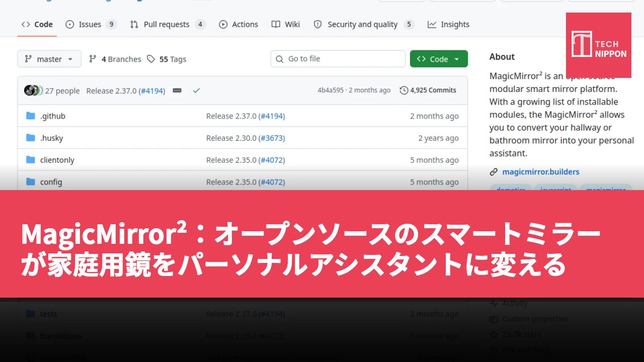View the Security and quality tab
The image size is (644, 362).
pos(363,24)
